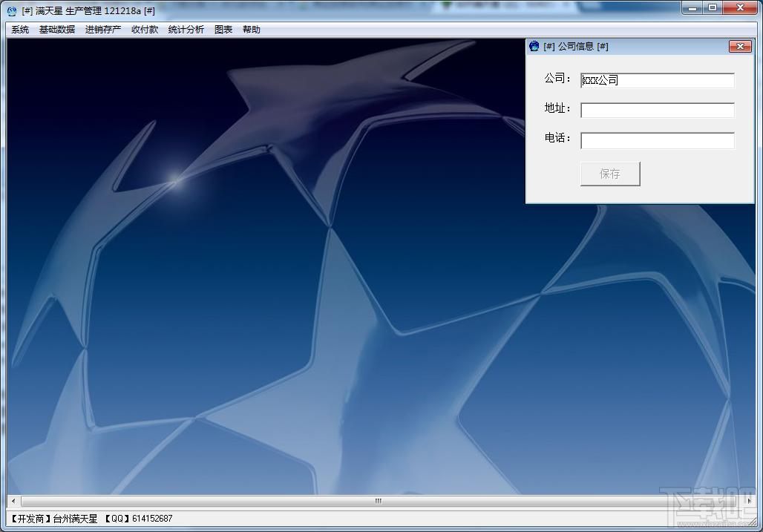Click the 电话： field label
Image resolution: width=763 pixels, height=532 pixels.
557,138
